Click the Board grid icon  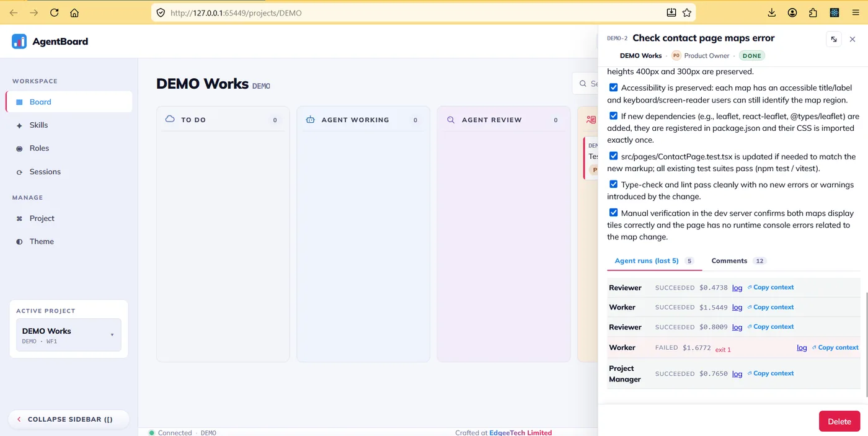point(19,102)
